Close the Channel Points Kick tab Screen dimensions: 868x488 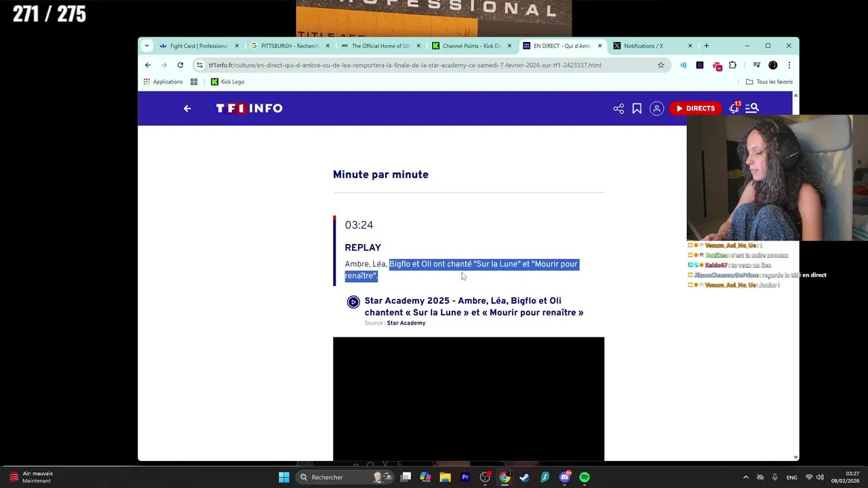[509, 46]
